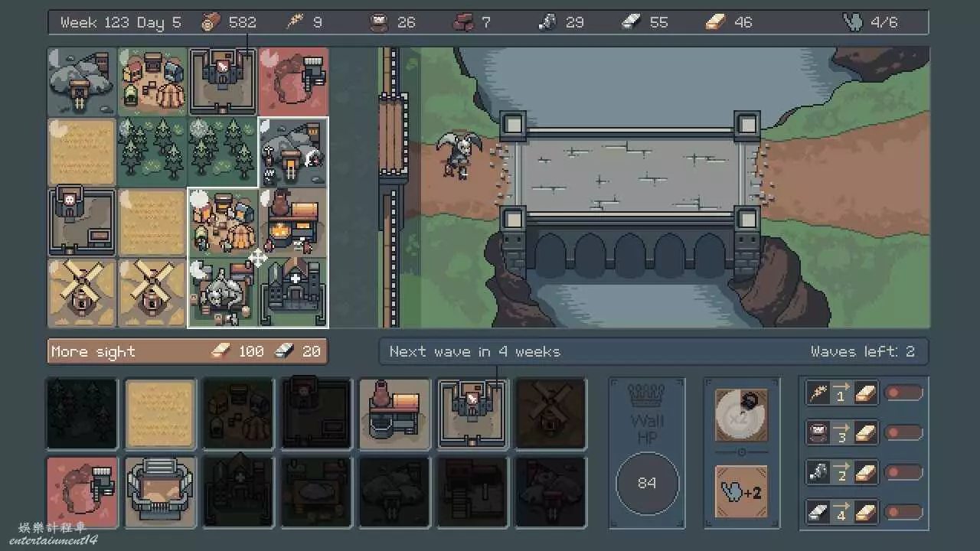This screenshot has width=980, height=551.
Task: Click the wood log resource icon showing 582
Action: [211, 22]
